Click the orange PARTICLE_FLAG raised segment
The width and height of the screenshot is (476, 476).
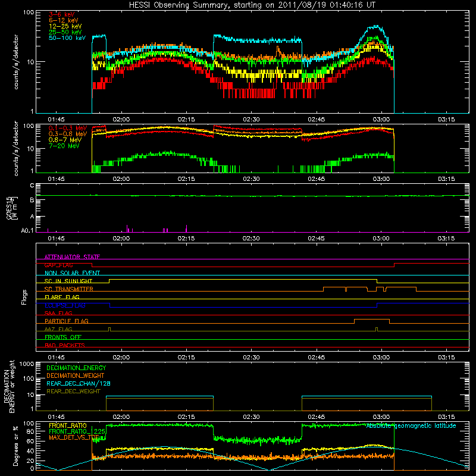point(372,320)
